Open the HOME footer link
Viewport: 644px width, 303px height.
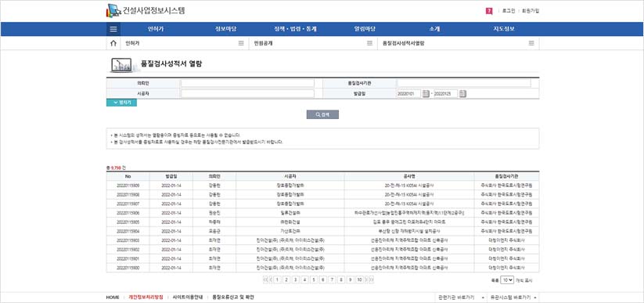pos(113,298)
